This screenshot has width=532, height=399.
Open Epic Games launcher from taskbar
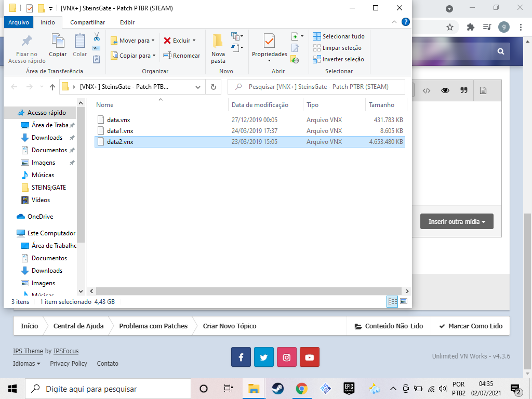[x=349, y=389]
